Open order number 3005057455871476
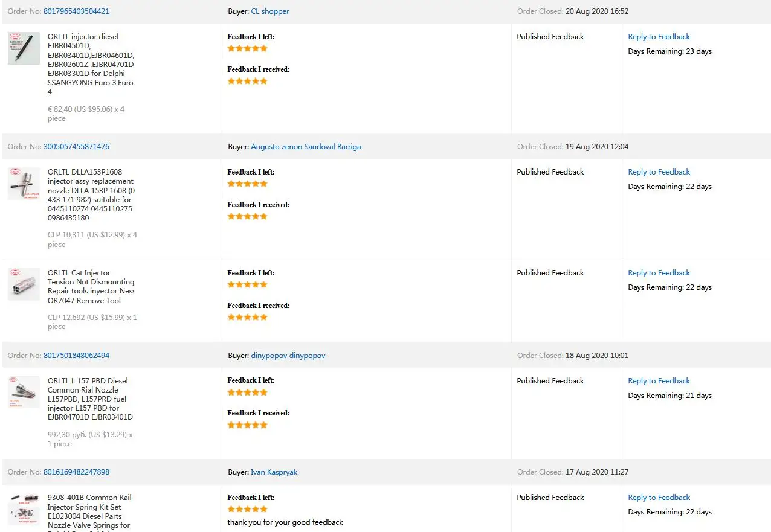 coord(76,147)
